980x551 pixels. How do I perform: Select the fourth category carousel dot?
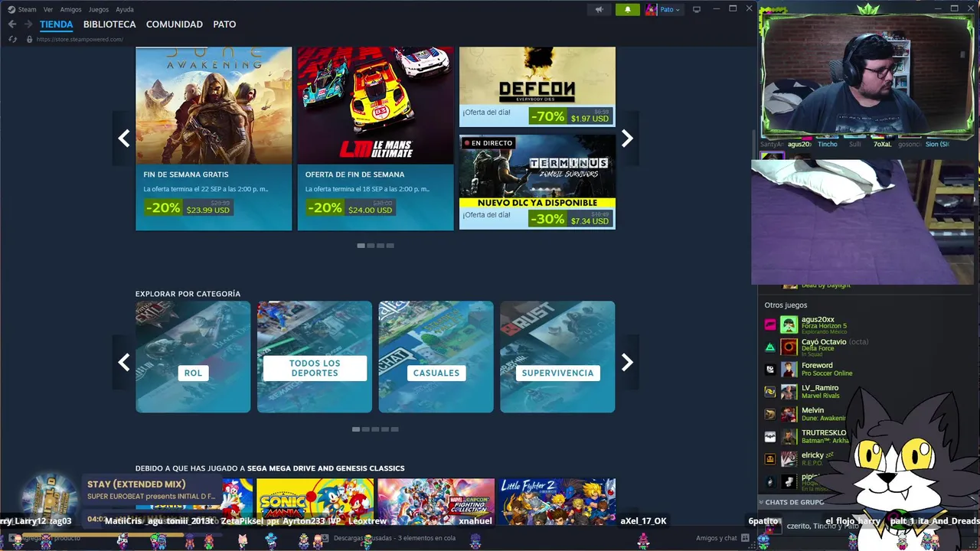385,429
